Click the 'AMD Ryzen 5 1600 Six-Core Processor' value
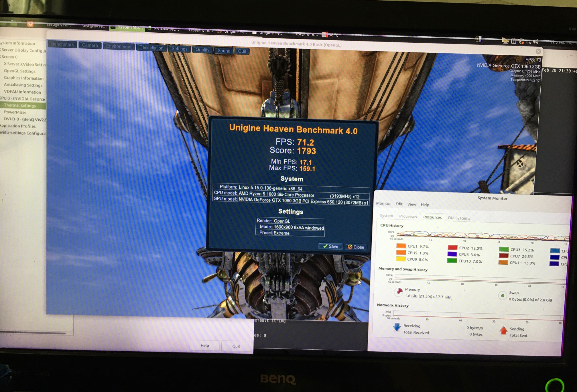Image resolution: width=577 pixels, height=392 pixels. 277,194
